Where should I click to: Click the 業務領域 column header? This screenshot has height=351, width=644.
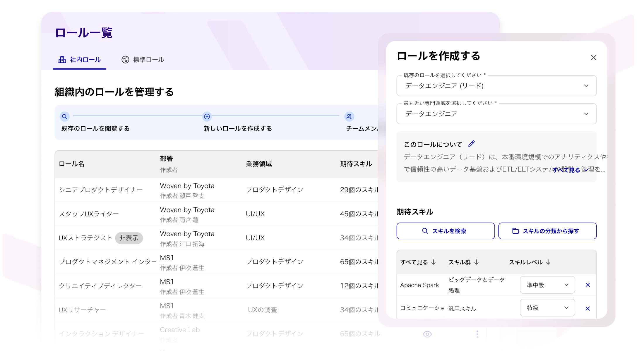click(259, 164)
